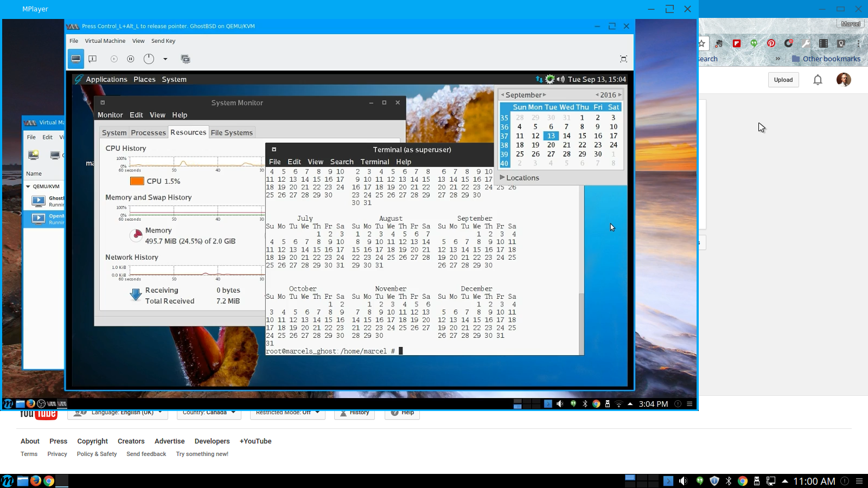Screen dimensions: 868x488
Task: Open the Send feedback footer link
Action: (146, 454)
